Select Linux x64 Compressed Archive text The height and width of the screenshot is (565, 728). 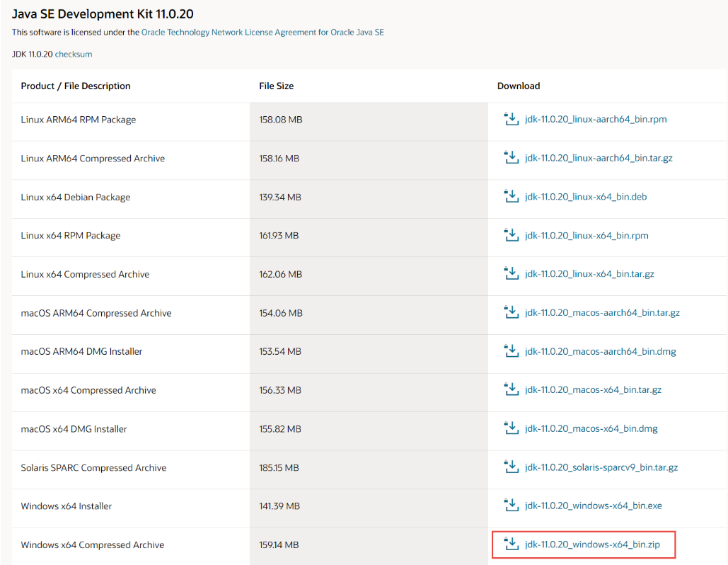click(85, 274)
